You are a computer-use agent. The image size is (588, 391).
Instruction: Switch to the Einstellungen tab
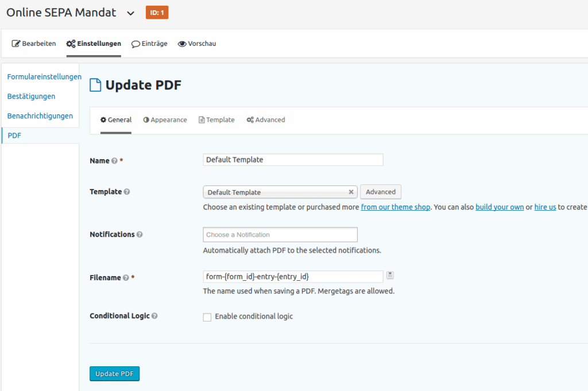[94, 44]
